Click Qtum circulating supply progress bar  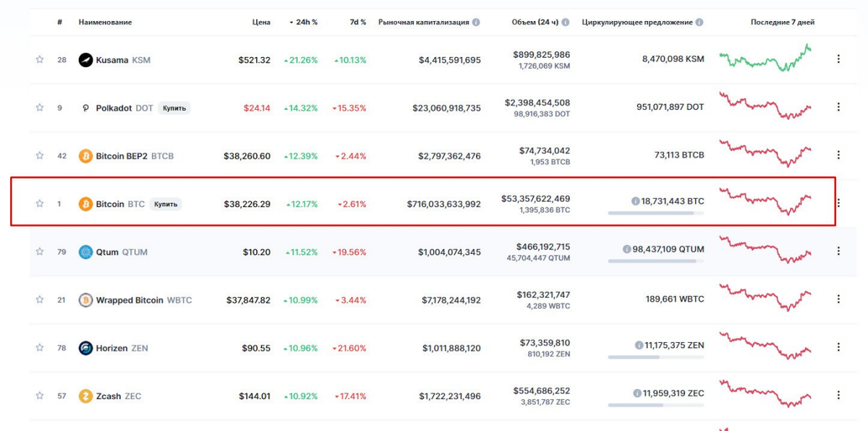[656, 261]
